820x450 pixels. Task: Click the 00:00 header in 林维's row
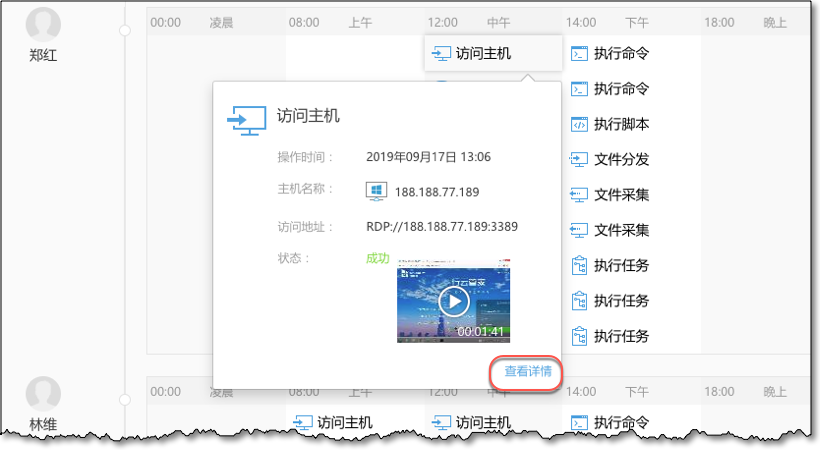click(166, 391)
